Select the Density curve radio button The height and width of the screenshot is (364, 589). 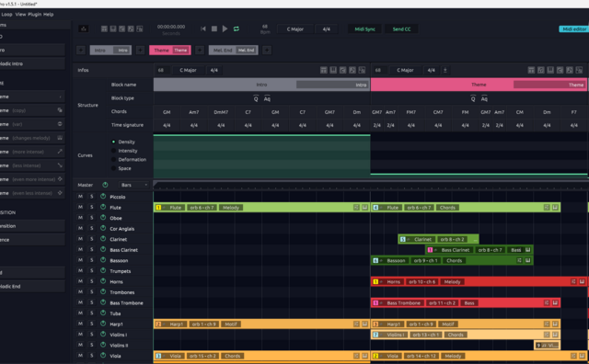tap(113, 142)
